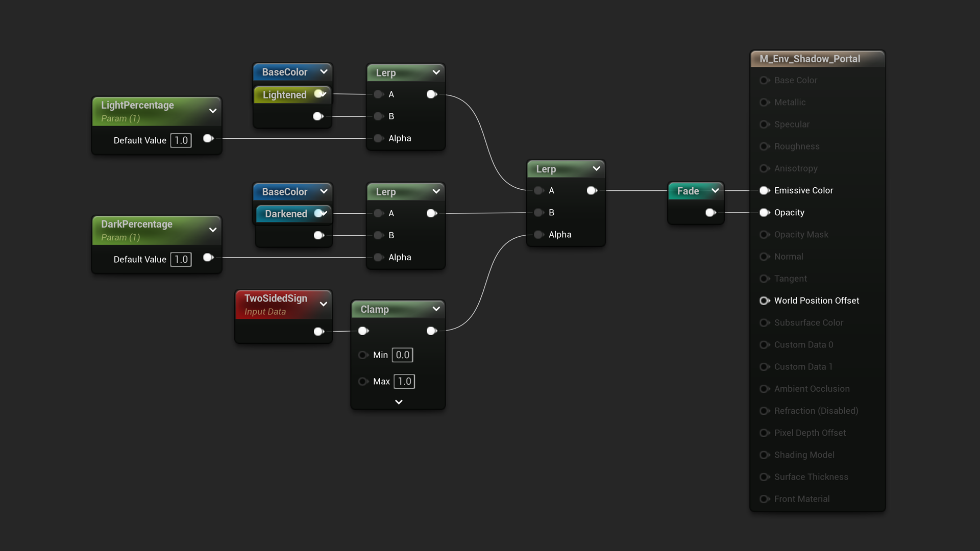The width and height of the screenshot is (980, 551).
Task: Click the World Position Offset pin
Action: (x=764, y=300)
